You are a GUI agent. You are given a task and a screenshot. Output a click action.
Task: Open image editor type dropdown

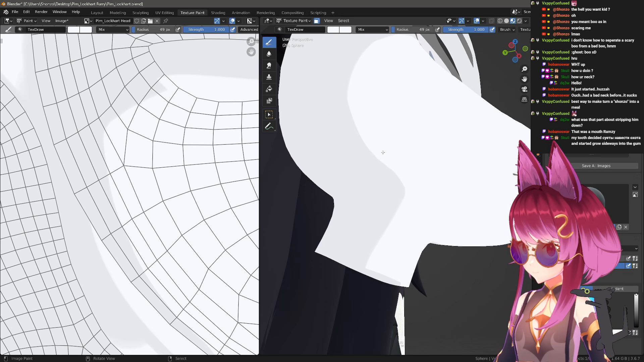pyautogui.click(x=8, y=21)
